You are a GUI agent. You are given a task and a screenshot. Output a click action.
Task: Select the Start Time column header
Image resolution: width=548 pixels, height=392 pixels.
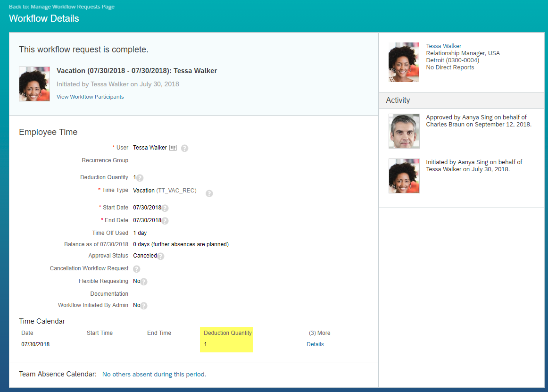tap(100, 333)
